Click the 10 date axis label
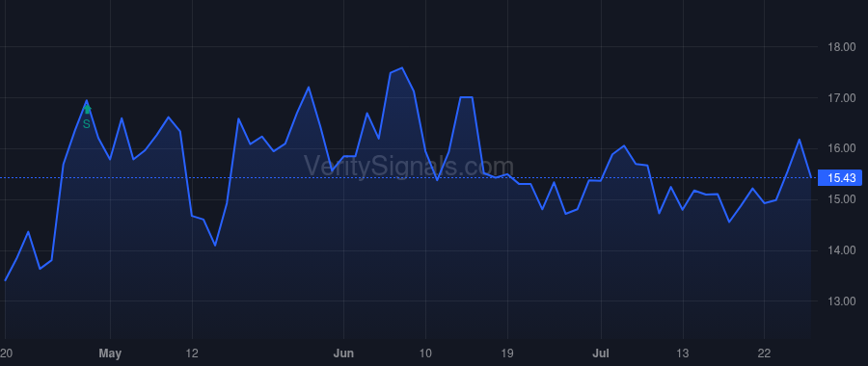The image size is (868, 366). [425, 353]
